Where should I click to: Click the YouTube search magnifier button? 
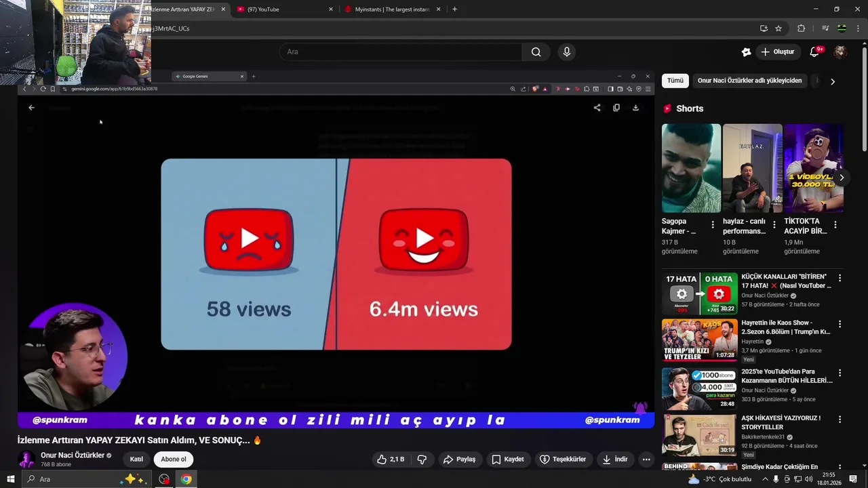[536, 52]
